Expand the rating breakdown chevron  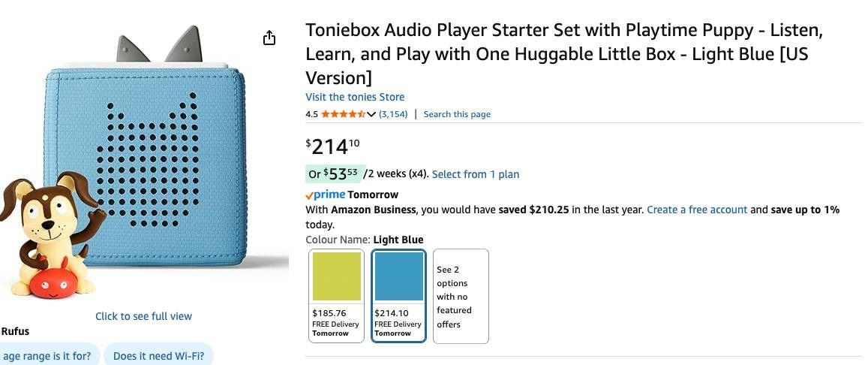coord(371,114)
